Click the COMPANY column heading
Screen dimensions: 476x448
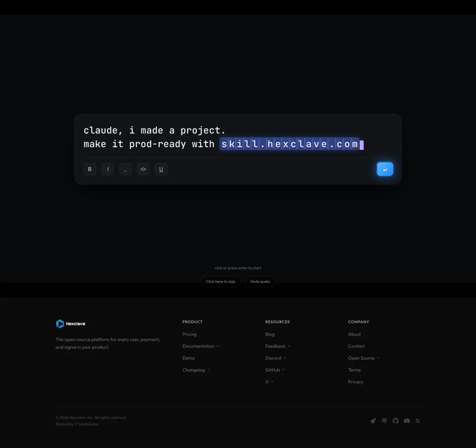pos(359,322)
